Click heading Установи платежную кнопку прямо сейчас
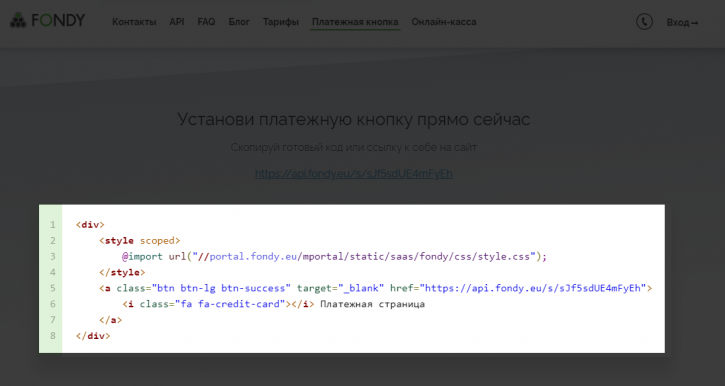The width and height of the screenshot is (725, 386). (x=354, y=119)
